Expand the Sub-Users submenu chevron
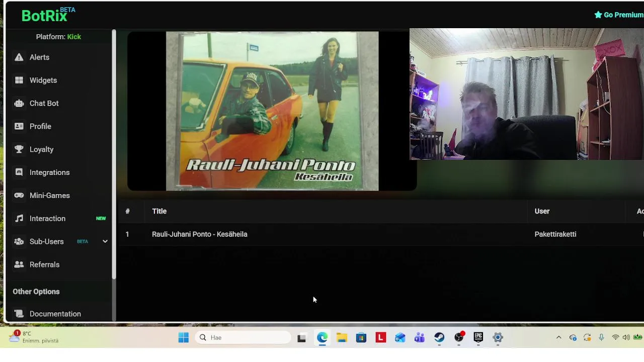644x362 pixels. 105,242
